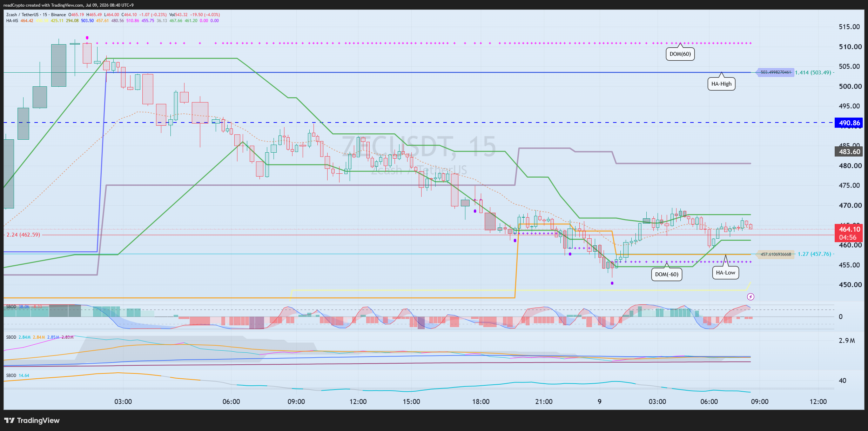The width and height of the screenshot is (868, 431).
Task: Click the 18:00 time axis label
Action: (481, 402)
